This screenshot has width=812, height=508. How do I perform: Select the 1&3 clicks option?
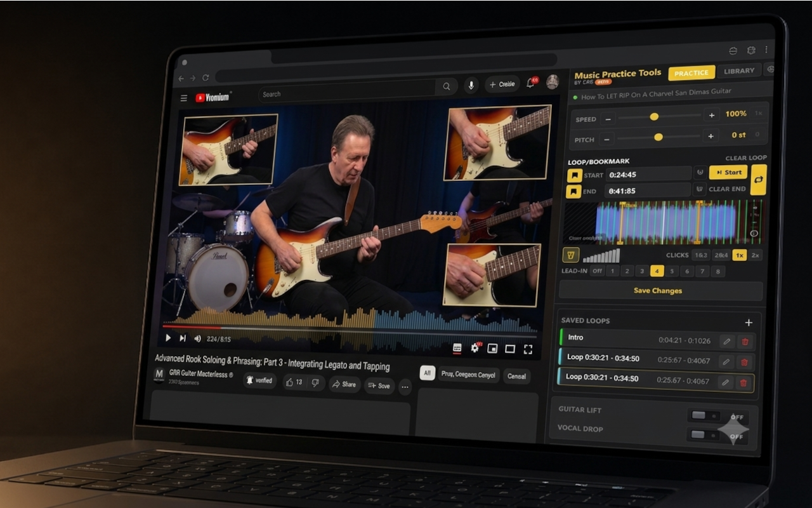[x=700, y=255]
